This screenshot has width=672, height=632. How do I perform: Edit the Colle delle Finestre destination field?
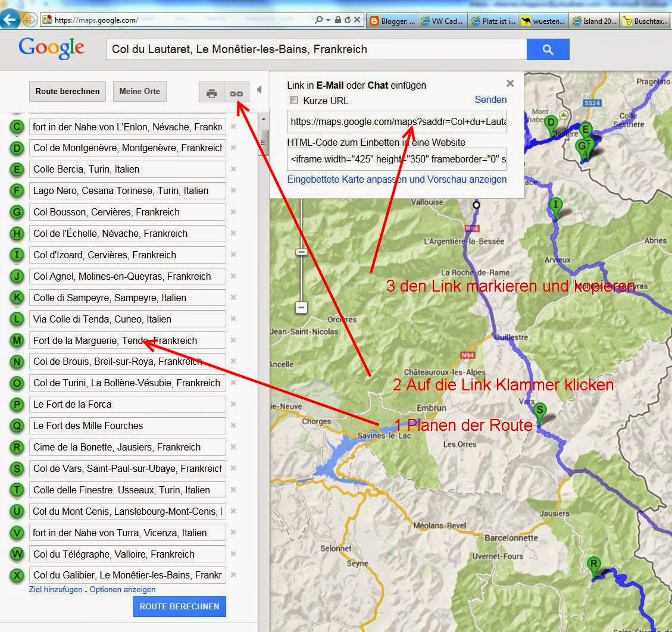tap(127, 490)
